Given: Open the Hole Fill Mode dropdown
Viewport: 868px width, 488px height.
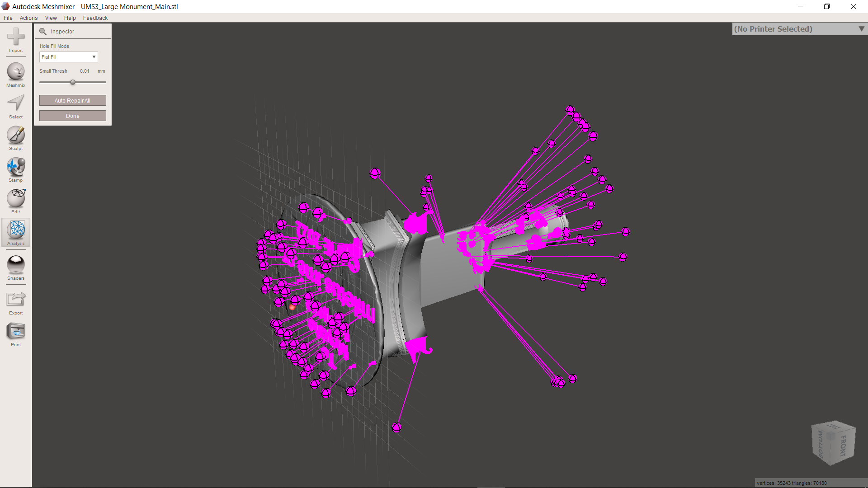Looking at the screenshot, I should point(68,57).
